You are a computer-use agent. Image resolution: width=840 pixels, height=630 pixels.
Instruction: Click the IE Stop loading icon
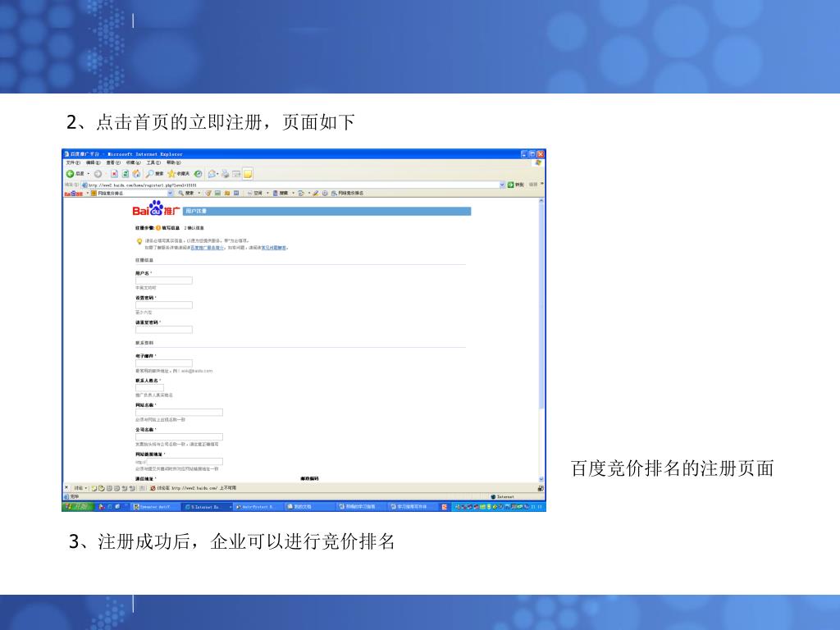tap(115, 174)
